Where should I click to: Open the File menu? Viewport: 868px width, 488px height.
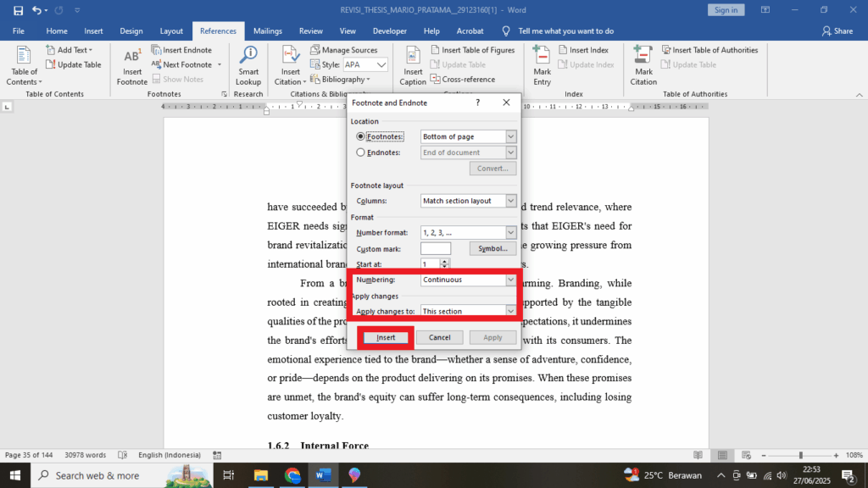tap(19, 31)
